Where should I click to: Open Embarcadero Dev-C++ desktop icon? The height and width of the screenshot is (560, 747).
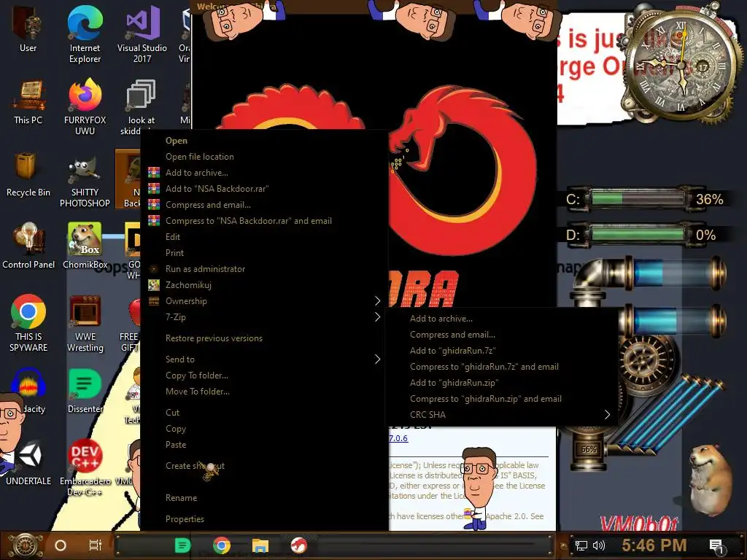click(x=85, y=467)
